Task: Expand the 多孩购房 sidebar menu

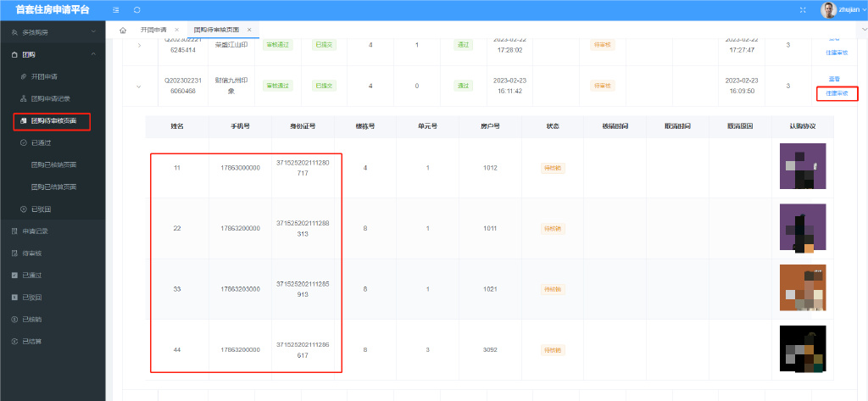Action: click(51, 32)
